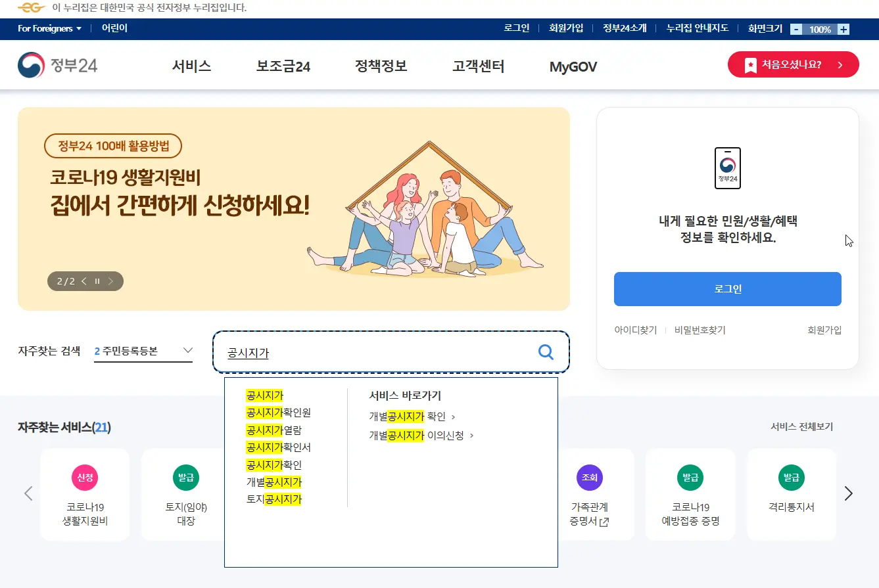Click the blue 로그인 button
The width and height of the screenshot is (879, 588).
727,289
